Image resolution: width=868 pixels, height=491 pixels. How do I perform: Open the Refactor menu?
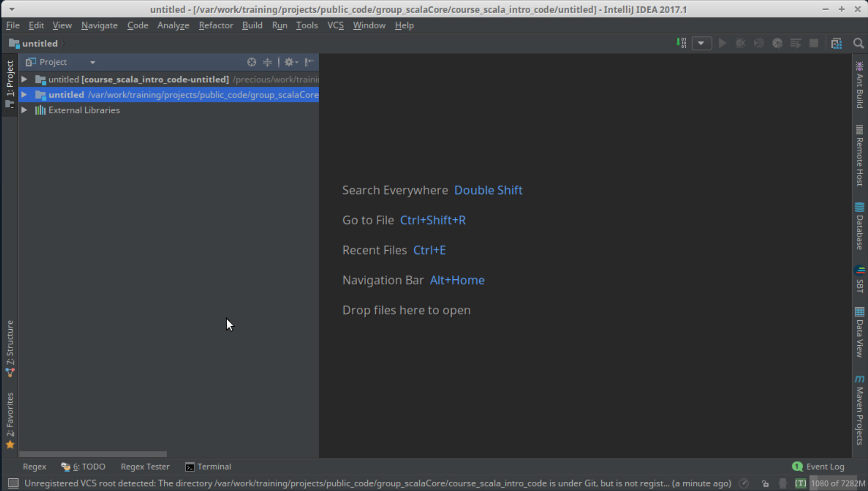point(216,25)
